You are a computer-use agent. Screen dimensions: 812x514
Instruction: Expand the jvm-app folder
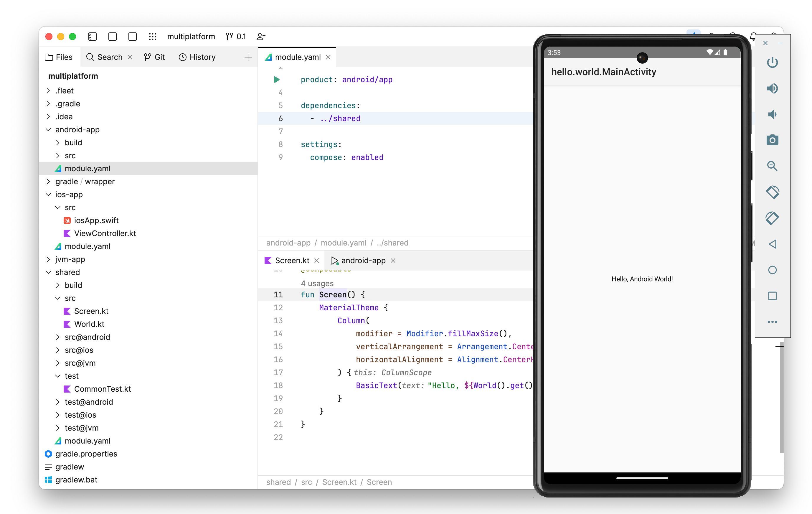(x=48, y=259)
